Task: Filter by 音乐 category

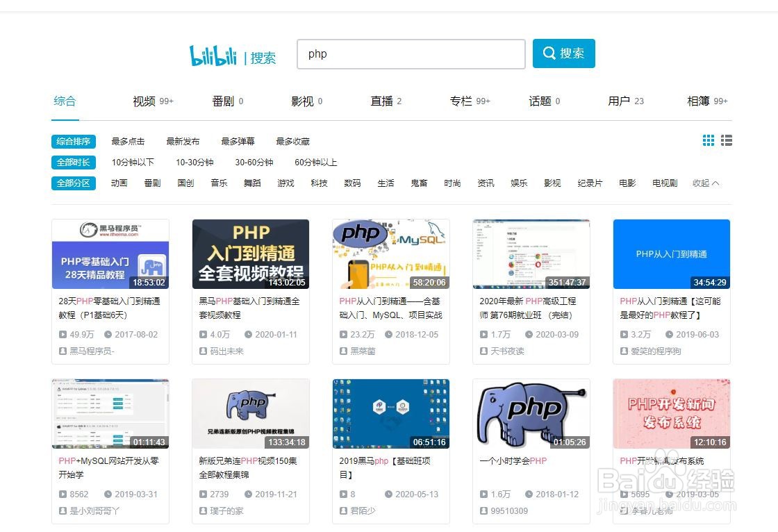Action: tap(219, 183)
